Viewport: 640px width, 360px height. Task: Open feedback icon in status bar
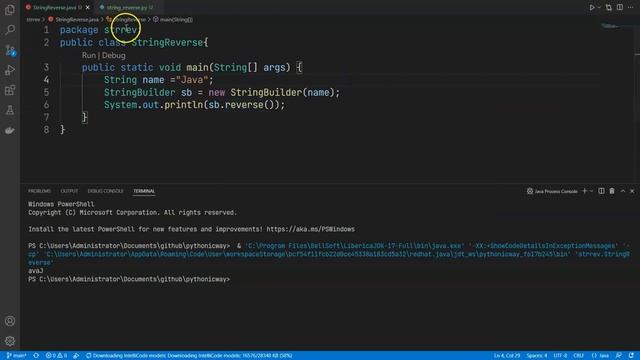click(619, 356)
